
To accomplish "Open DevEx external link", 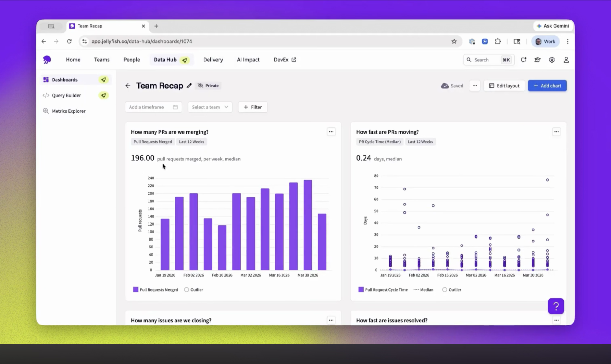I will 285,60.
